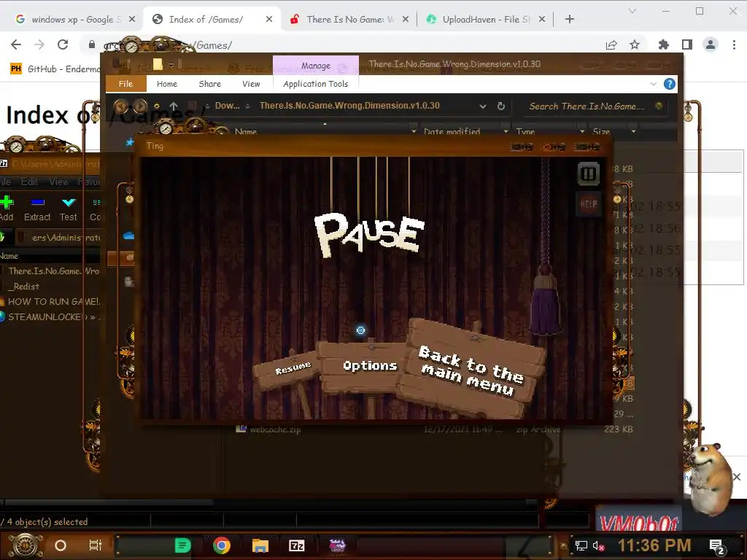Select STEAMUNLOCKED item in 7-Zip
747x560 pixels.
(50, 316)
